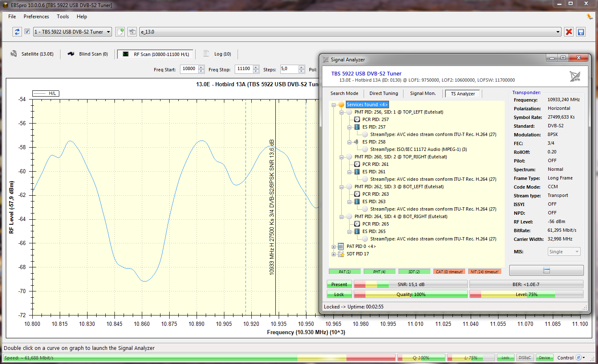Increase Steps with the up arrow

click(x=301, y=67)
